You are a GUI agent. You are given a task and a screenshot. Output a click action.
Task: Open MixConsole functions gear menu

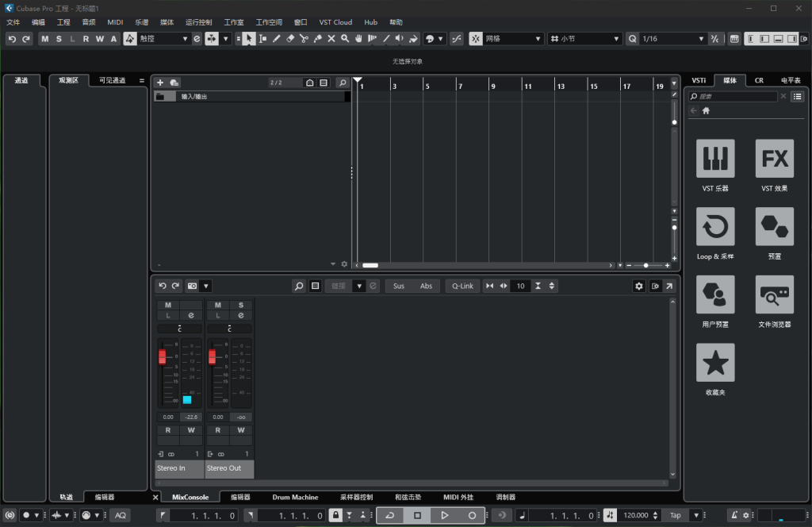click(639, 286)
